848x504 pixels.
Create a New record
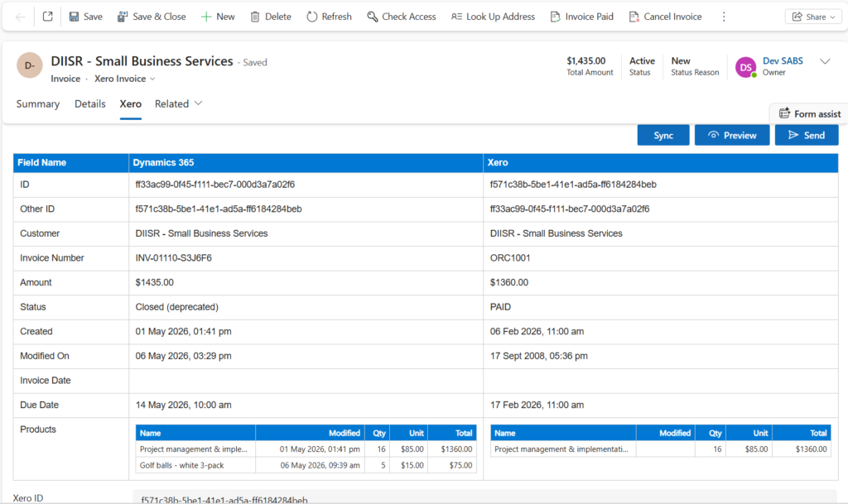click(x=218, y=17)
